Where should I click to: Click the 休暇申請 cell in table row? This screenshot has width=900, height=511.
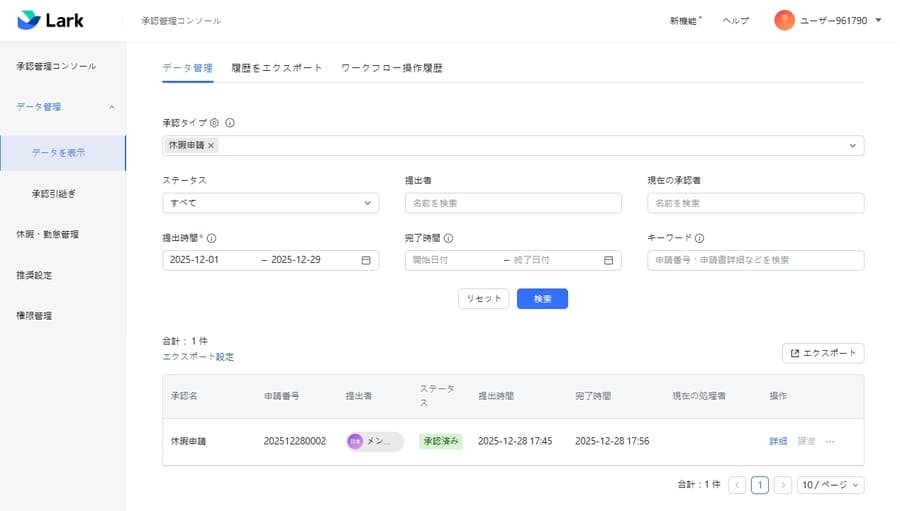[188, 441]
